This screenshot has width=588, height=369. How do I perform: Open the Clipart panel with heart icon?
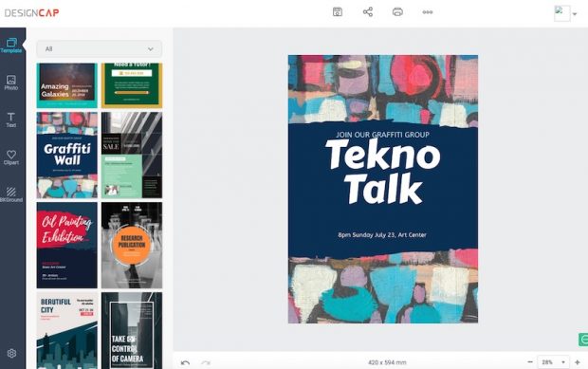pyautogui.click(x=11, y=157)
